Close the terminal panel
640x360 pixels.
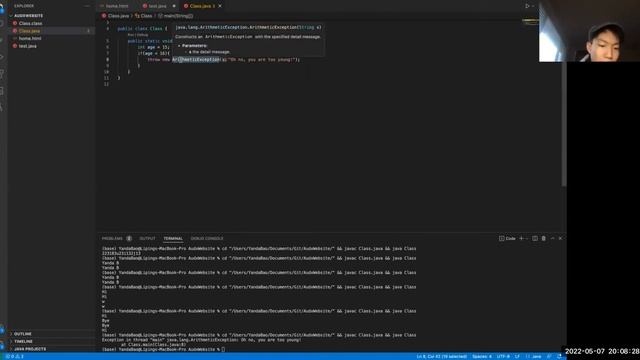coord(560,238)
